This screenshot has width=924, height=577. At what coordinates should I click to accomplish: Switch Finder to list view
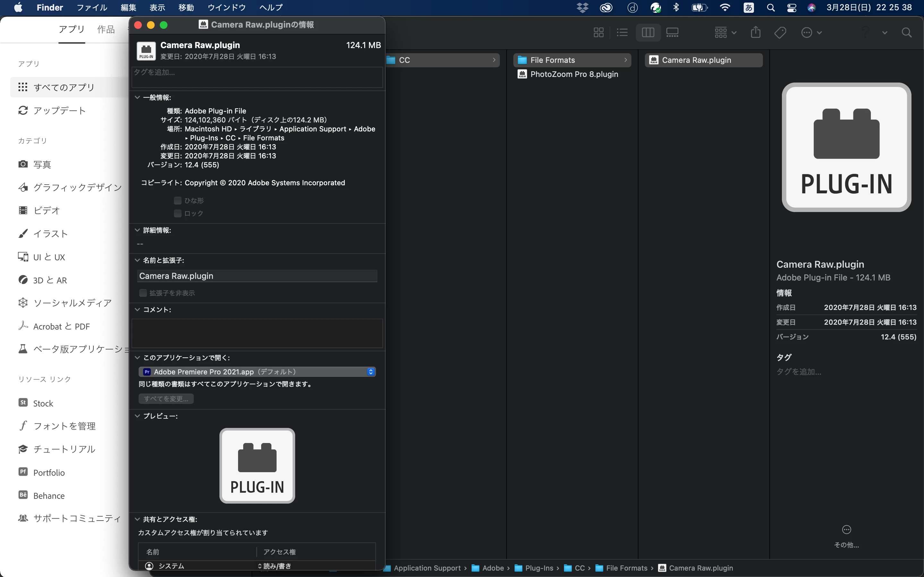(x=622, y=32)
